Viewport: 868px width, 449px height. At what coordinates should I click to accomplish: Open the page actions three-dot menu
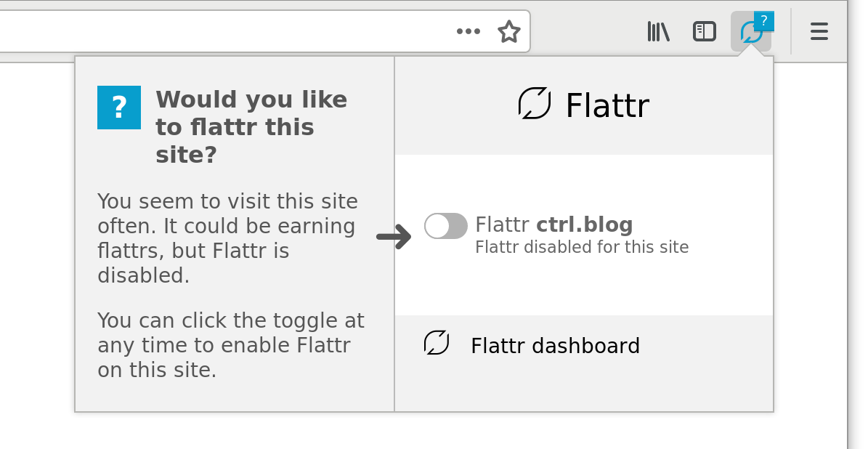[469, 31]
